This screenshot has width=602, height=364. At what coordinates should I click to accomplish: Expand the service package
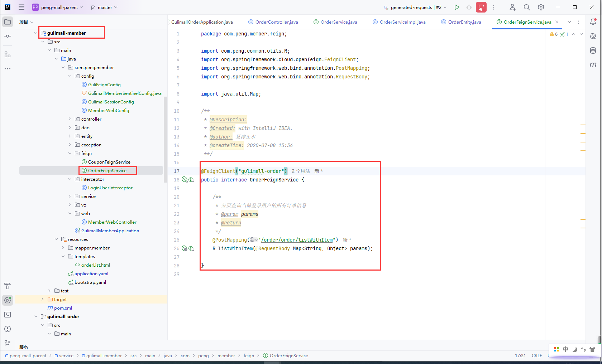pos(70,196)
